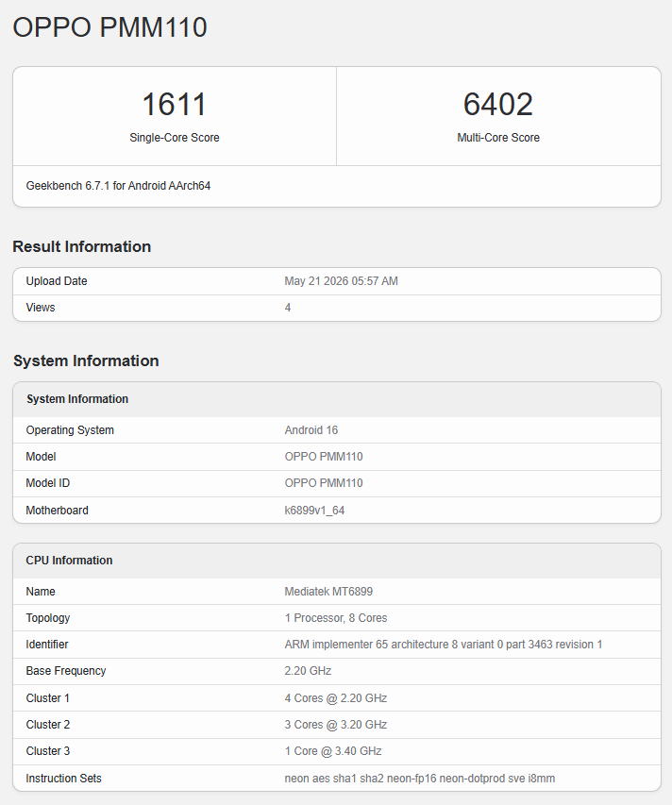The image size is (672, 805).
Task: Click the Topology row label
Action: pyautogui.click(x=48, y=618)
